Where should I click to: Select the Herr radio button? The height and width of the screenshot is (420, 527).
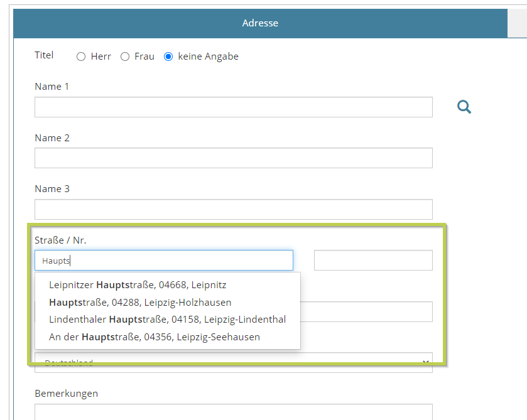[81, 57]
